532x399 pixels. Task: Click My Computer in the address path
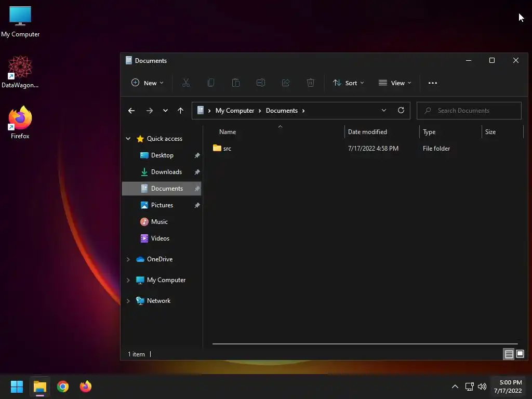click(x=235, y=111)
